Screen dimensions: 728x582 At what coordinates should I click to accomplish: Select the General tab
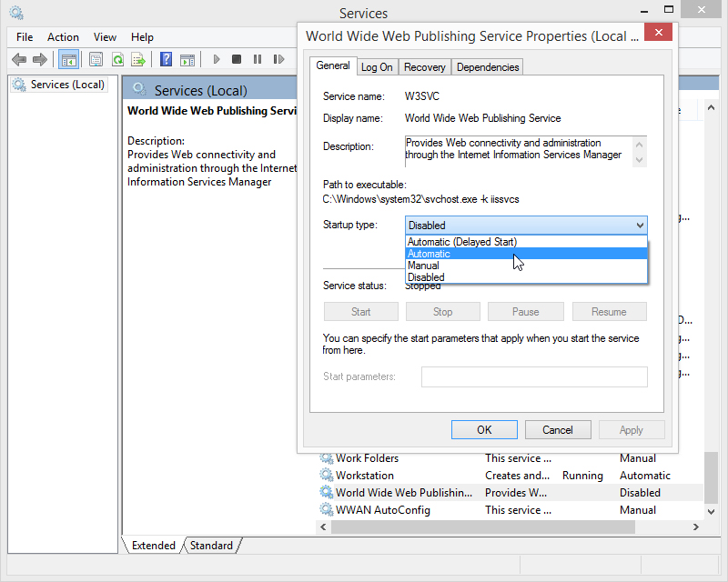pyautogui.click(x=333, y=65)
